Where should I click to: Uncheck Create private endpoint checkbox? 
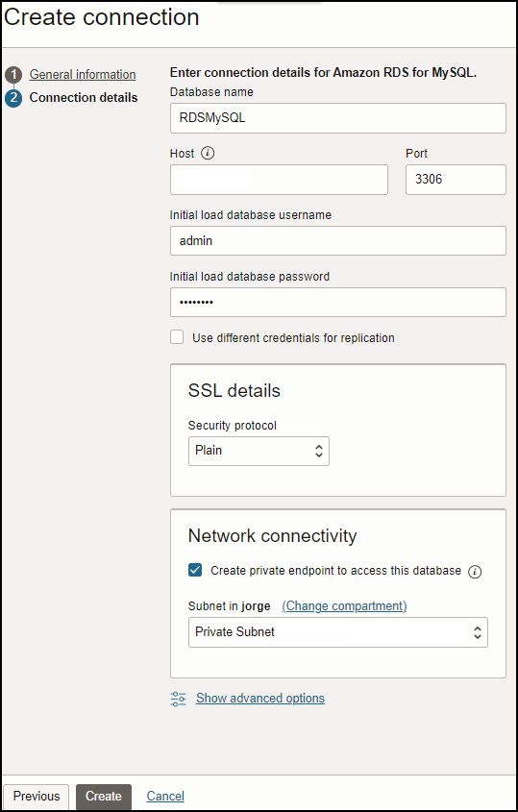point(195,571)
